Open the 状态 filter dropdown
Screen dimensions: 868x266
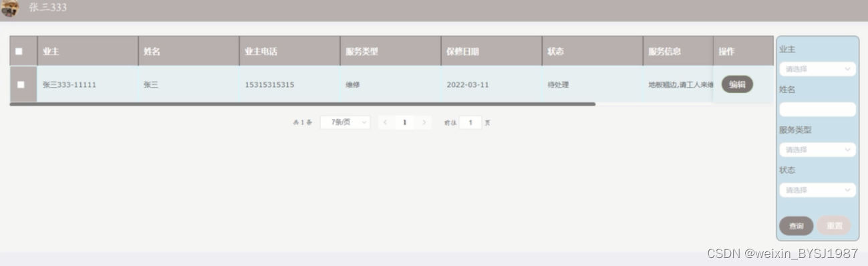coord(817,190)
